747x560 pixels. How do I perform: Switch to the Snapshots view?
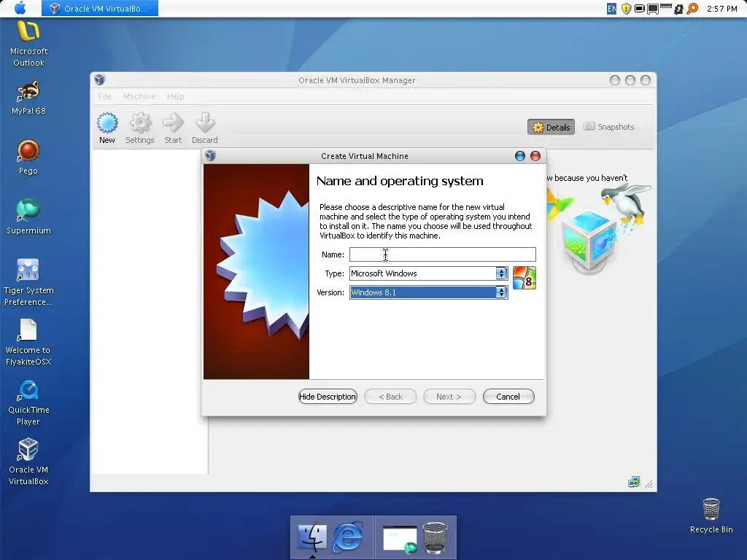[609, 127]
